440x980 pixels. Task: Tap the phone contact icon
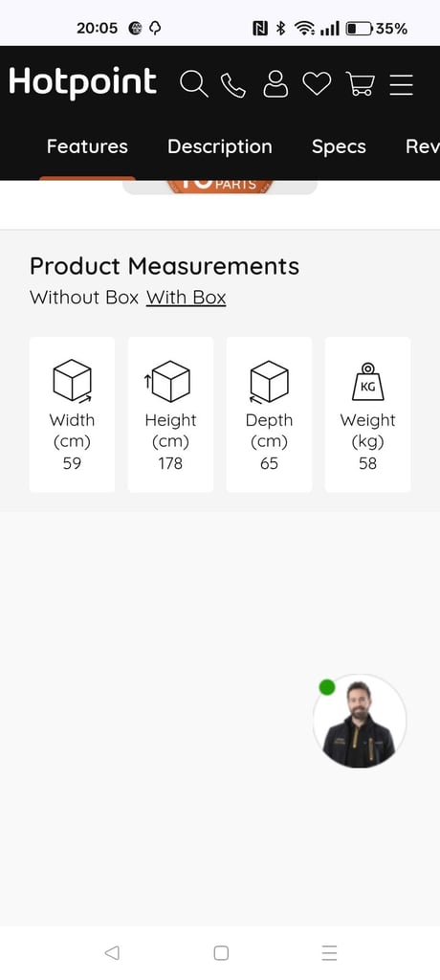click(233, 85)
